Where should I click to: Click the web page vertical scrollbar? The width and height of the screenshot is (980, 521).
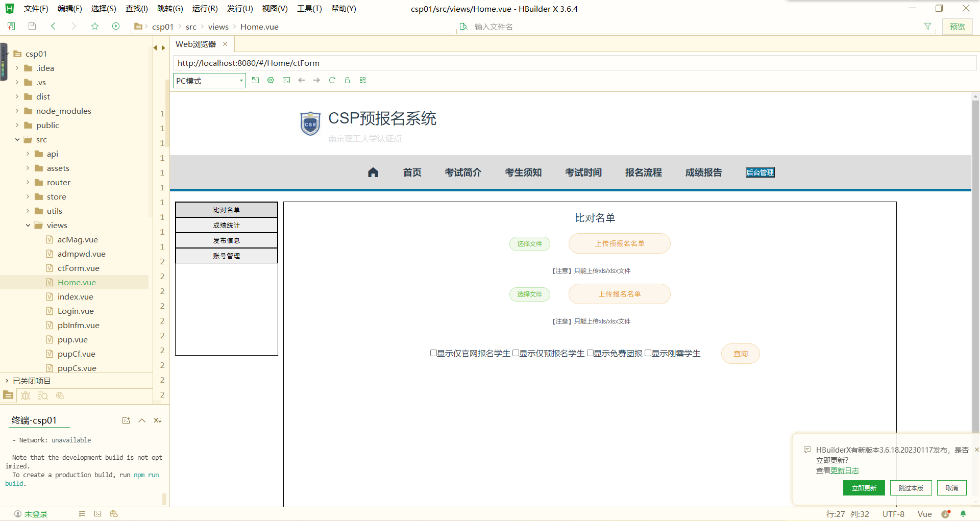tap(975, 265)
